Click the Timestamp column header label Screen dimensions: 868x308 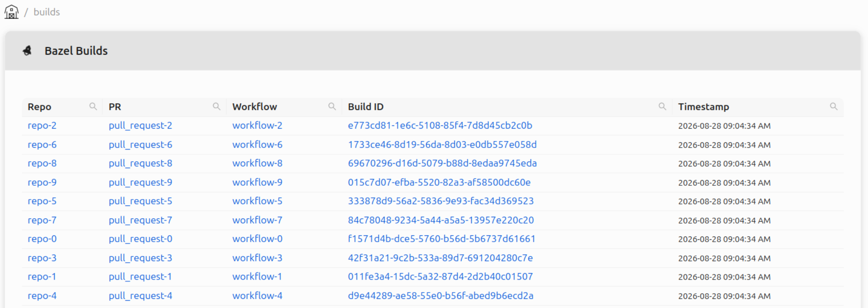click(703, 107)
